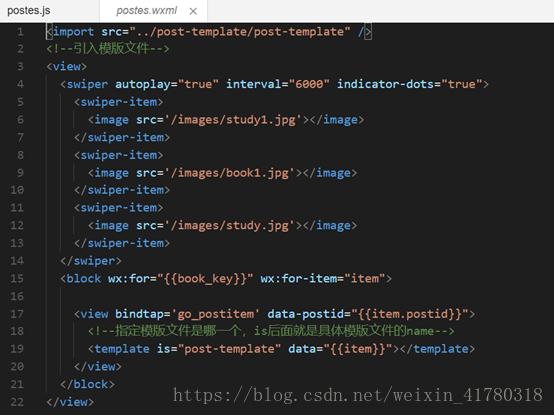Click data="{{item}}" on template line

(340, 349)
